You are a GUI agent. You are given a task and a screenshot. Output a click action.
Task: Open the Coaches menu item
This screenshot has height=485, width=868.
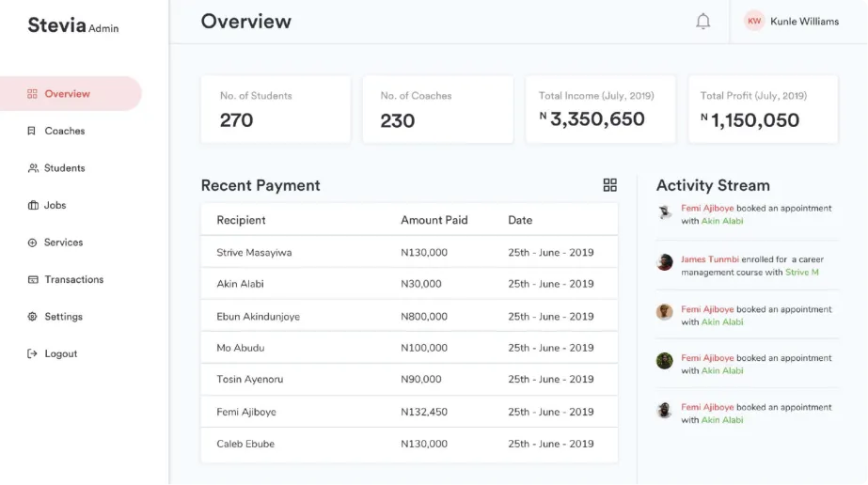pyautogui.click(x=64, y=131)
